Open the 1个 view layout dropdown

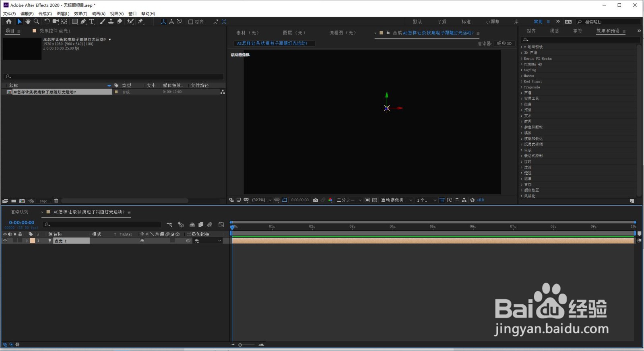pyautogui.click(x=427, y=200)
